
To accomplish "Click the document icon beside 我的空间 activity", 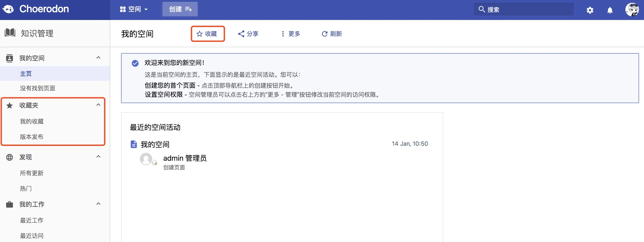I will tap(134, 144).
